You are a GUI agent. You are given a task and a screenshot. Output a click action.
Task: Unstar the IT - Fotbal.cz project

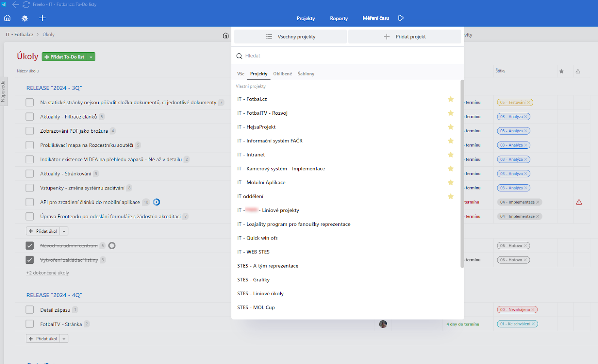451,99
